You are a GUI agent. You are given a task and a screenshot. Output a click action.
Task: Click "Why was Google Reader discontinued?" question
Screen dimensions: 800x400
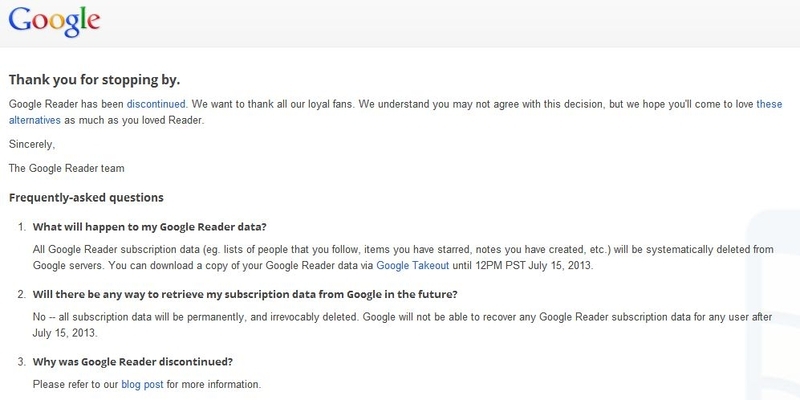(133, 362)
